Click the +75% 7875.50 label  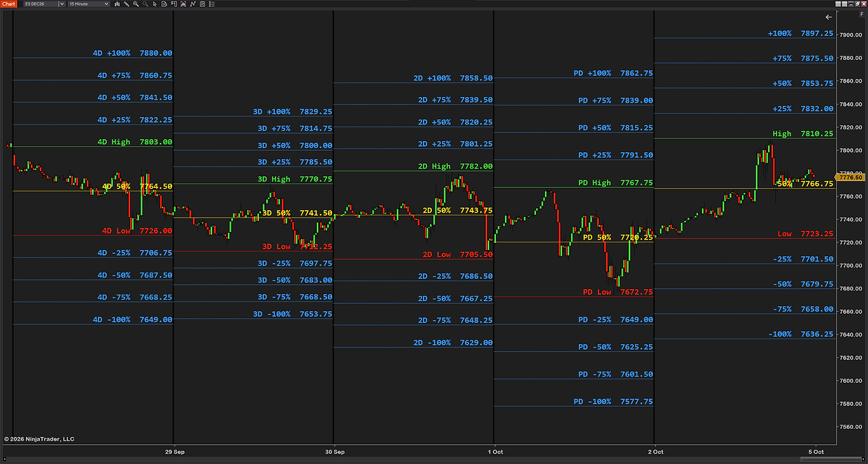click(x=803, y=59)
